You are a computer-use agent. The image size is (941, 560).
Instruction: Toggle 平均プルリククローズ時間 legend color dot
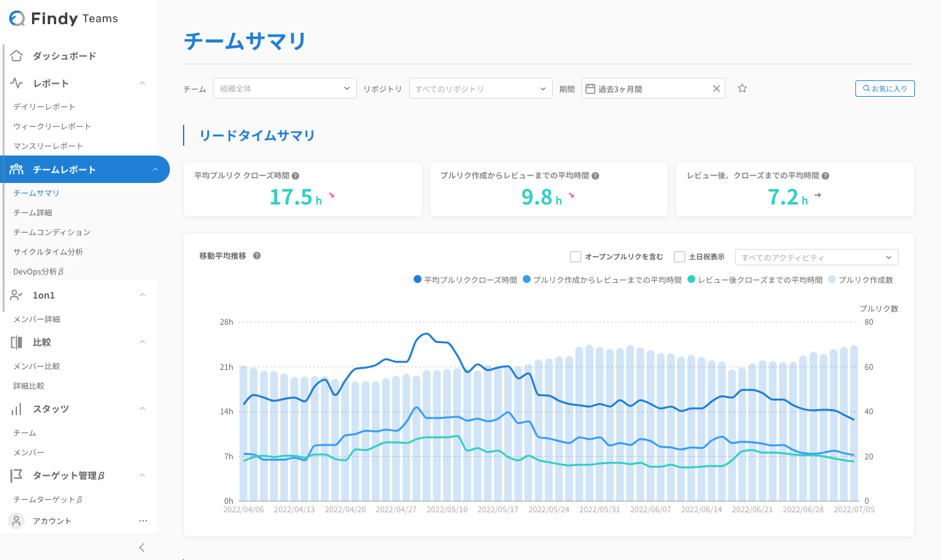tap(418, 280)
